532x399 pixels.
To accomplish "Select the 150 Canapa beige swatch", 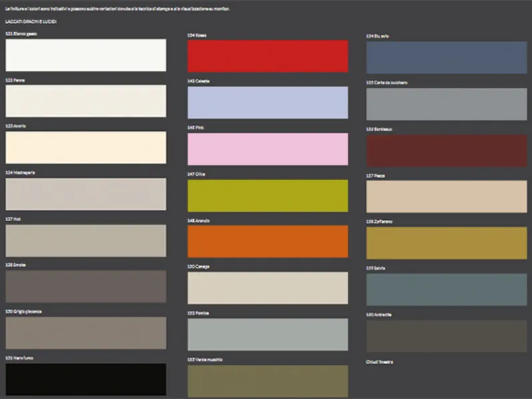I will (268, 287).
